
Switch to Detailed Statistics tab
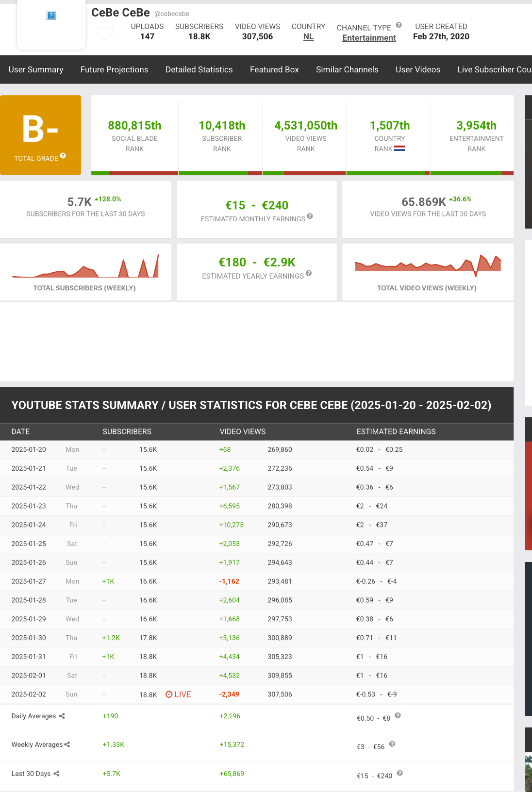point(199,69)
